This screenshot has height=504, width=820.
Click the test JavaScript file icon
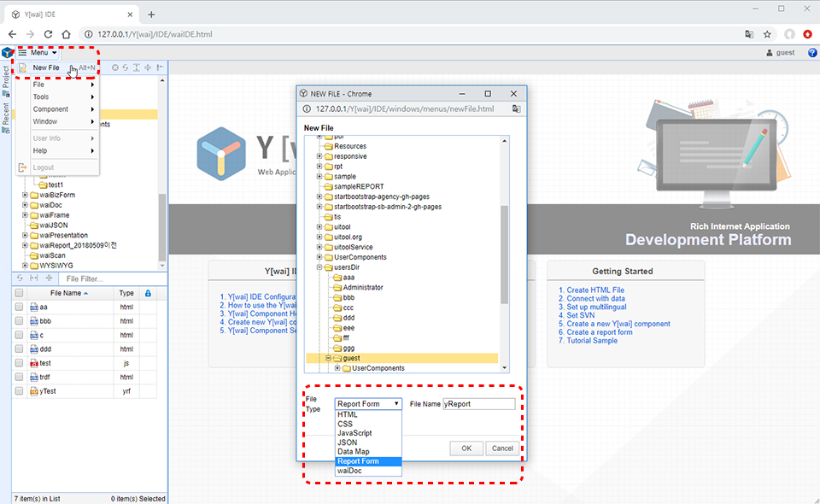click(34, 363)
